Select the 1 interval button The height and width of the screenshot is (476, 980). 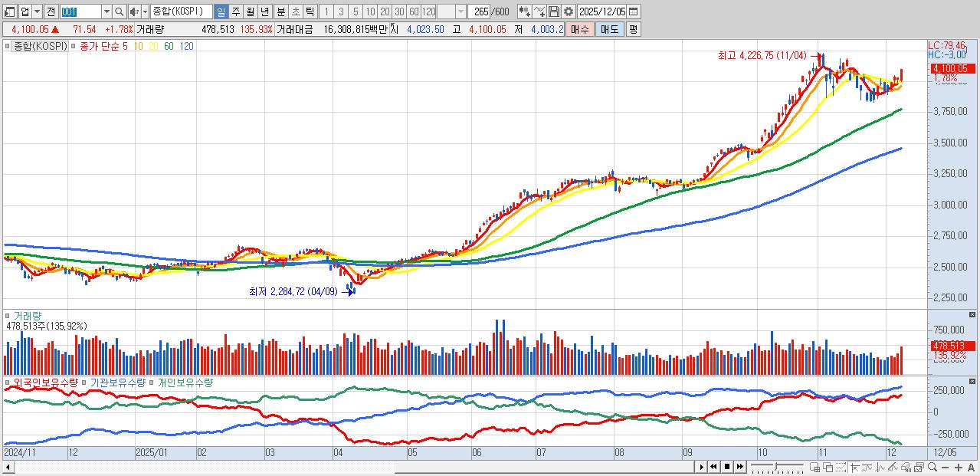tap(326, 11)
